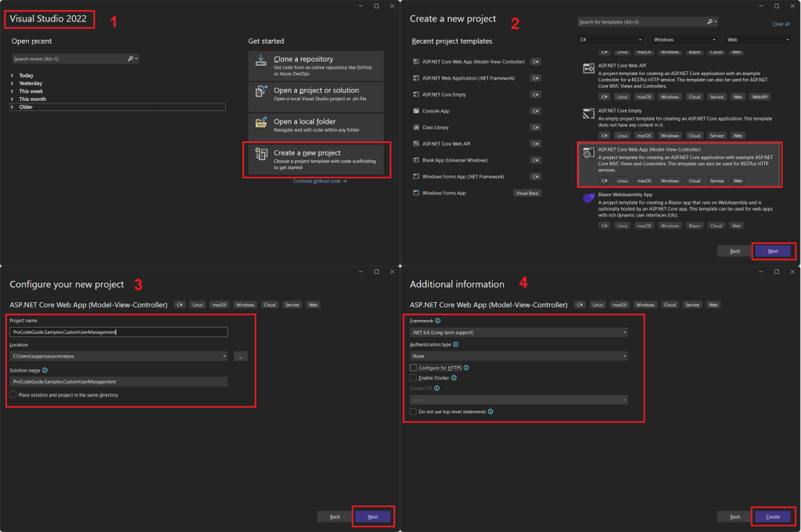Screen dimensions: 801x532
Task: Open the Windows platform filter dropdown
Action: (684, 39)
